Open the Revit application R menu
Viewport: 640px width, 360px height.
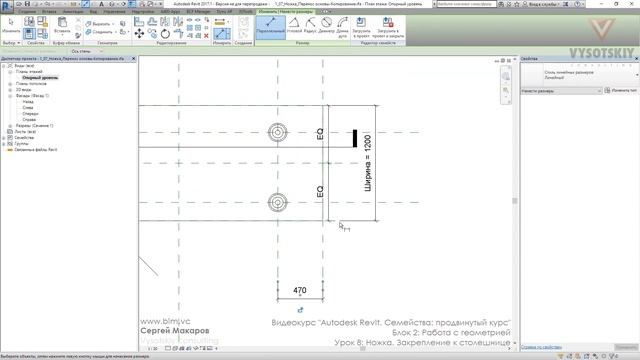click(7, 6)
